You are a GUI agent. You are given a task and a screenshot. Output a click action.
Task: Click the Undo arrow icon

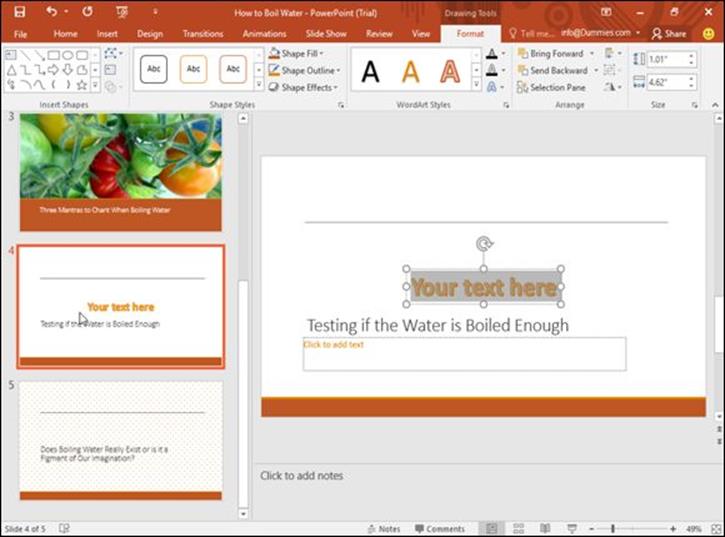pyautogui.click(x=51, y=12)
